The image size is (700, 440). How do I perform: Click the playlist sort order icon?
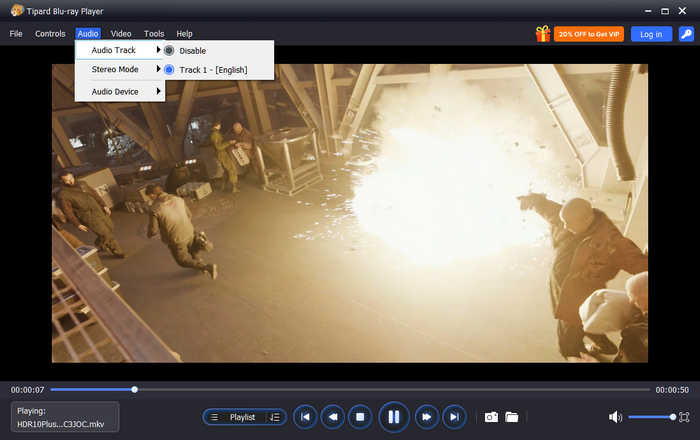(x=275, y=417)
